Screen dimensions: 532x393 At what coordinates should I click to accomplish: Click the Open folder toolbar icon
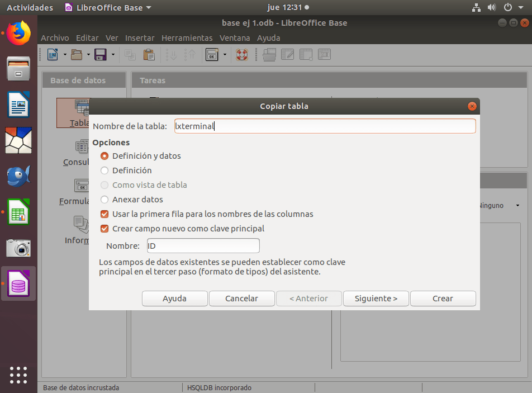point(77,54)
